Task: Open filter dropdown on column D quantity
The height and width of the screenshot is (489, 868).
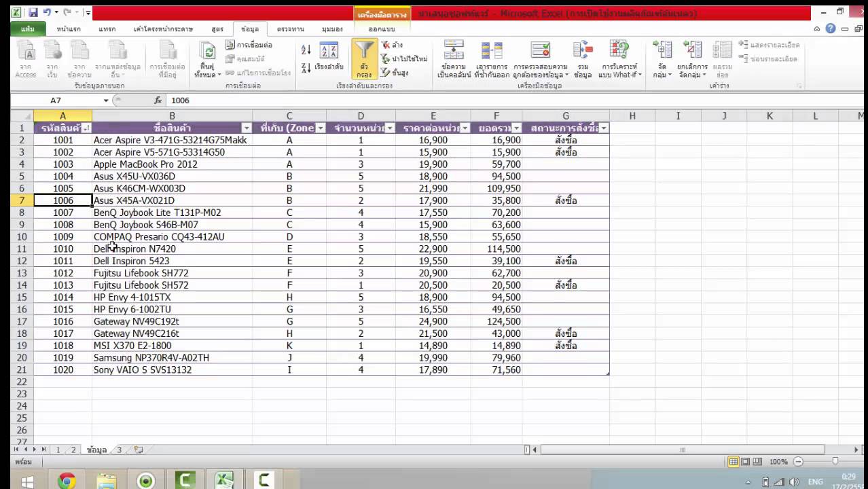Action: pos(390,128)
